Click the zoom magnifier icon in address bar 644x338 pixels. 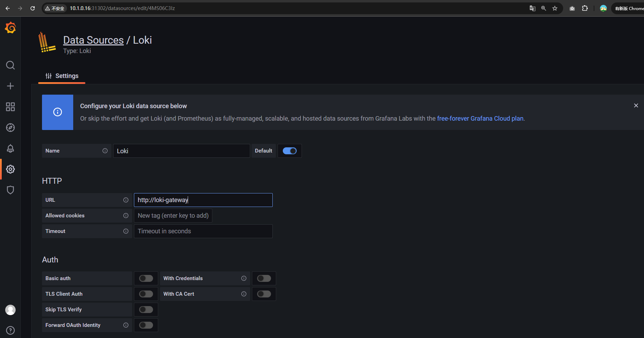(544, 8)
